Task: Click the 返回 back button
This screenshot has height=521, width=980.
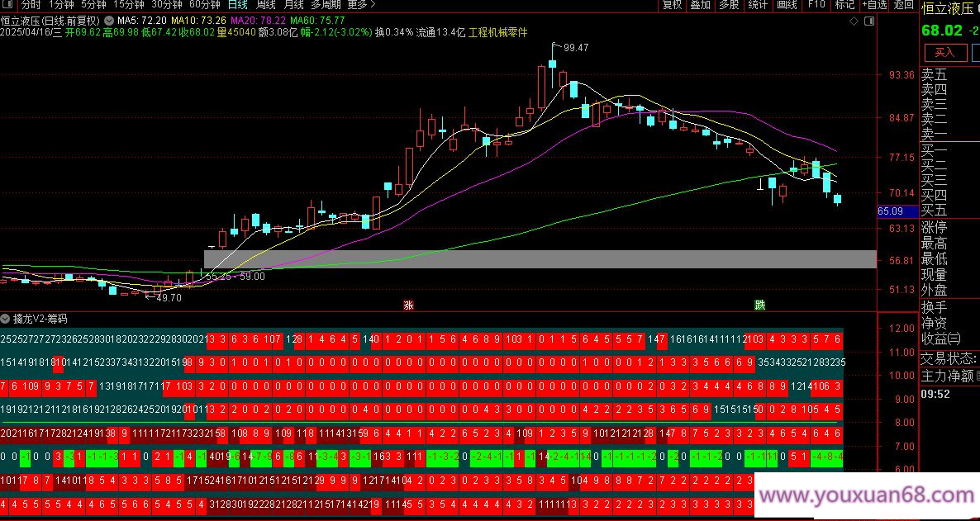Action: (904, 5)
